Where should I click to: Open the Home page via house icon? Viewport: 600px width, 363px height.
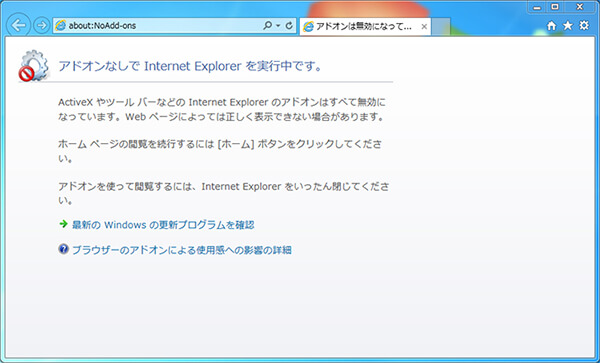point(551,26)
